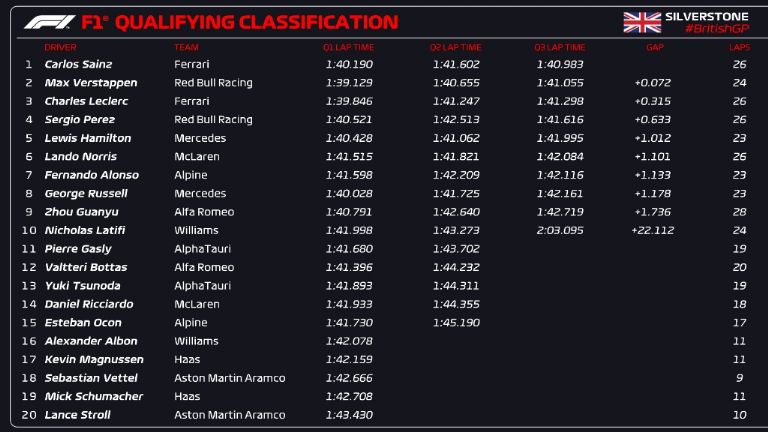
Task: Click Zhou Guanyu's Alfa Romeo team name
Action: click(204, 212)
